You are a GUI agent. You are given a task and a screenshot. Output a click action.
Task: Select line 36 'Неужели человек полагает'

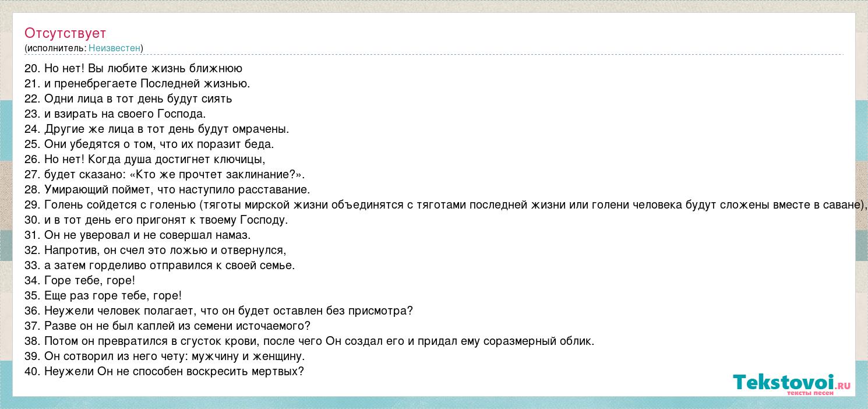tap(218, 311)
